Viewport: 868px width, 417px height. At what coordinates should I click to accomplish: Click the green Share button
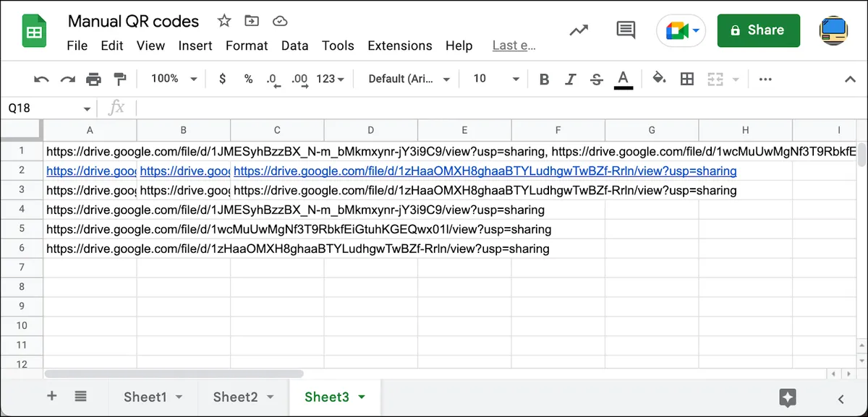pyautogui.click(x=759, y=30)
